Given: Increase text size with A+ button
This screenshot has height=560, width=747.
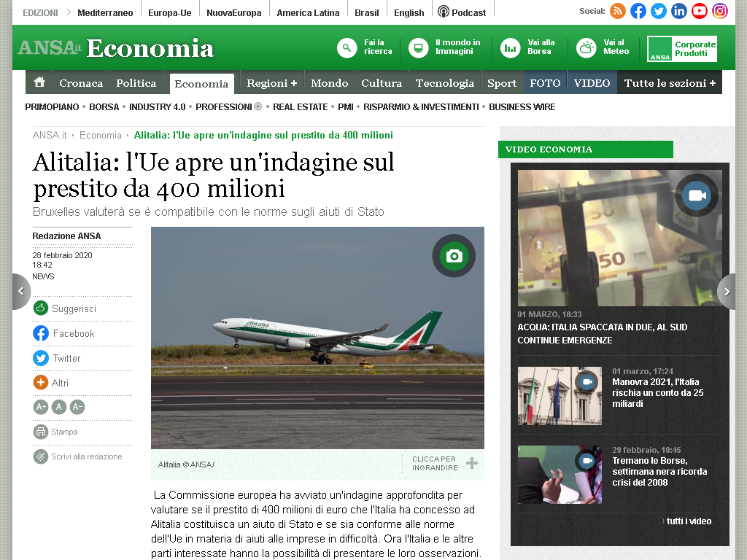Looking at the screenshot, I should (41, 407).
